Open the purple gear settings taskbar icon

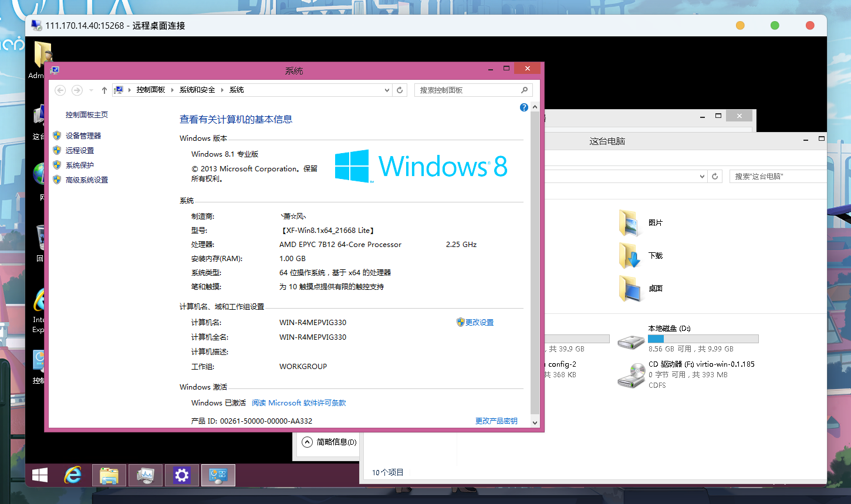[182, 475]
